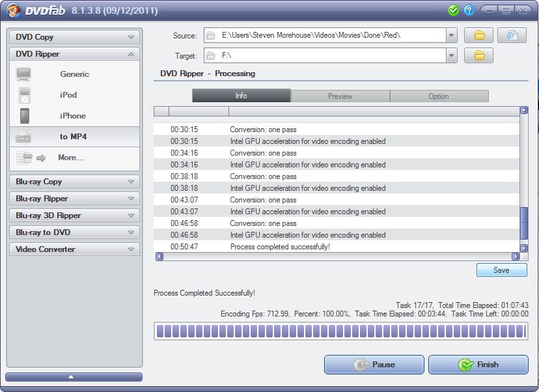Click the log horizontal scroll left arrow
This screenshot has width=539, height=392.
pyautogui.click(x=159, y=257)
